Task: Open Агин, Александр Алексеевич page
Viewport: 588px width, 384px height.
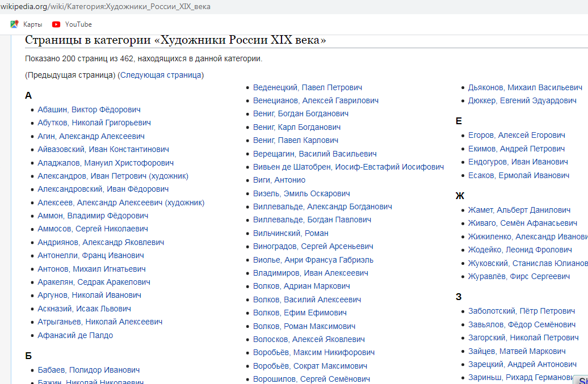Action: click(91, 136)
